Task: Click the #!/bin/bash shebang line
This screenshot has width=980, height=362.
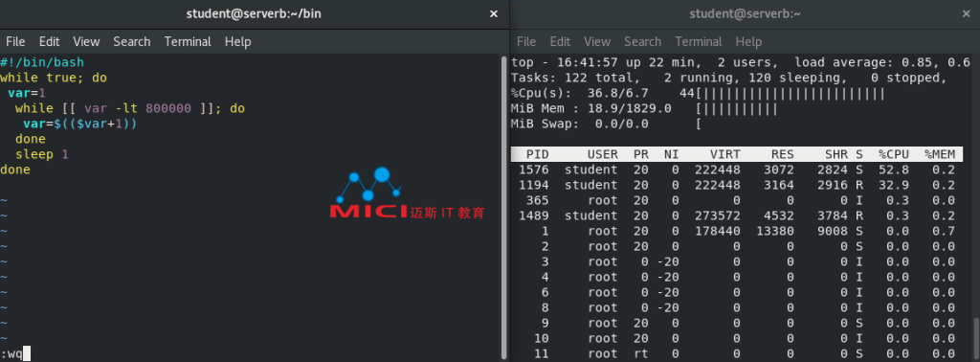Action: (x=42, y=62)
